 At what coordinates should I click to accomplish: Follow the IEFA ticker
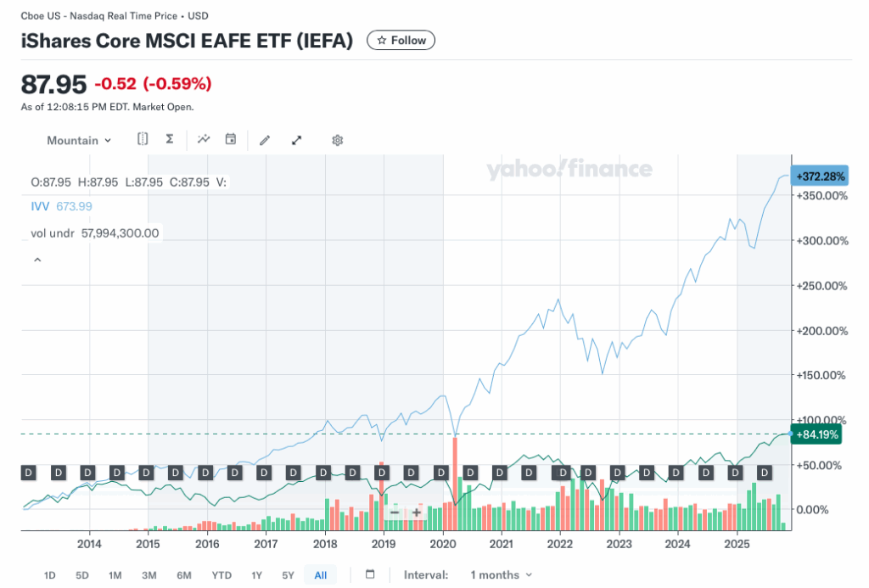(401, 40)
